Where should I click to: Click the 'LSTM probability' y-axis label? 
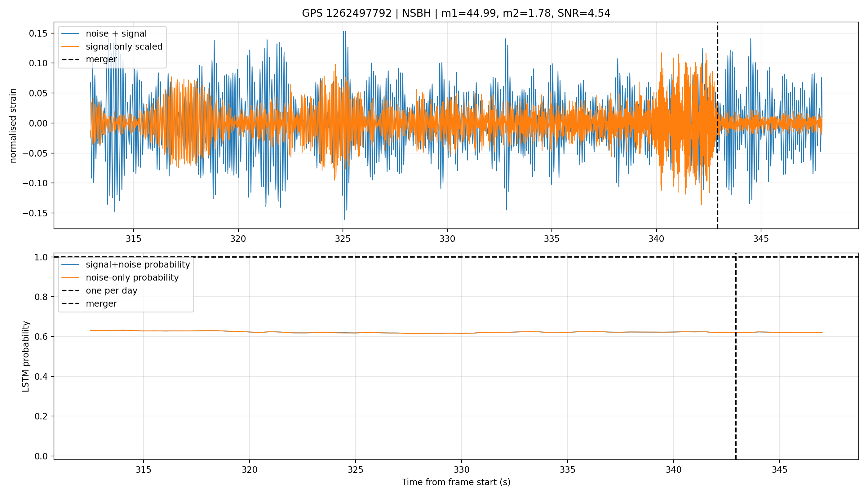coord(25,356)
